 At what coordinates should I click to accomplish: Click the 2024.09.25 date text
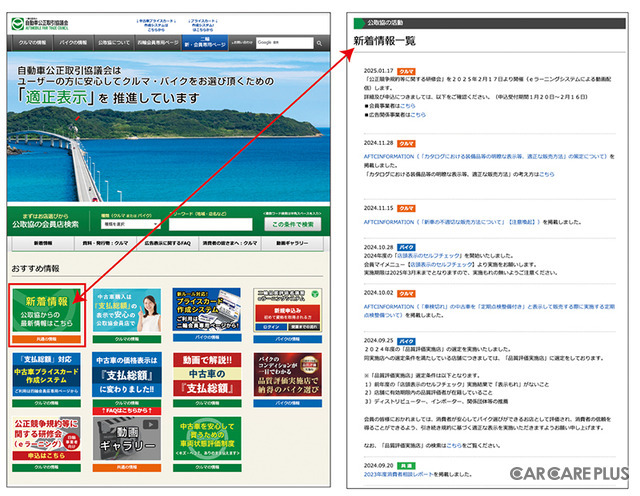[378, 340]
